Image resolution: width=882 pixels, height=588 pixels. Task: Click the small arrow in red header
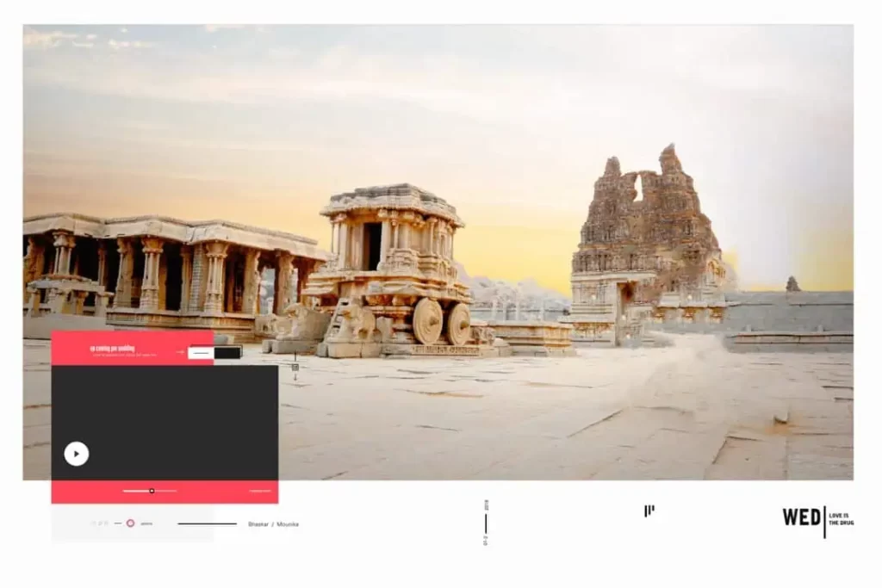(181, 352)
